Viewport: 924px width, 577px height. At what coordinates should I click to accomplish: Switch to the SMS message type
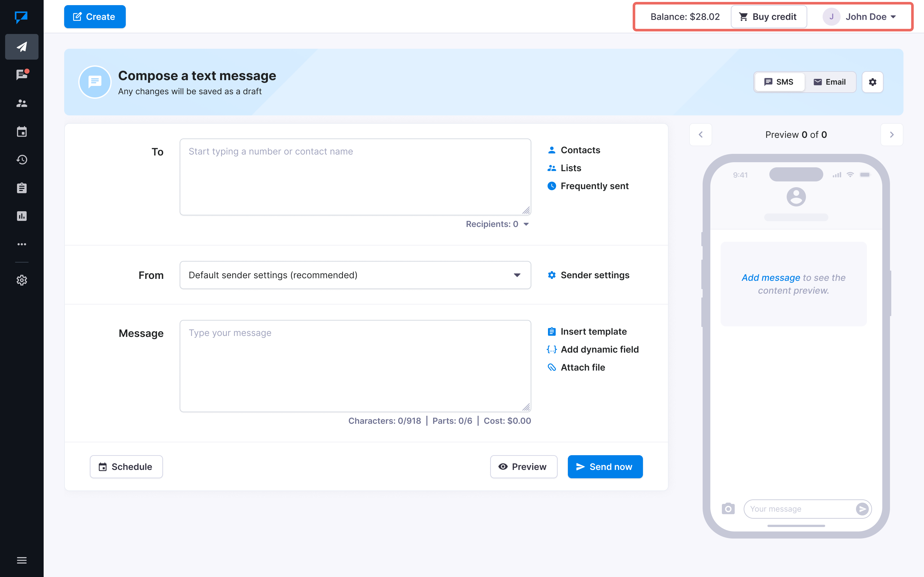[x=779, y=82]
